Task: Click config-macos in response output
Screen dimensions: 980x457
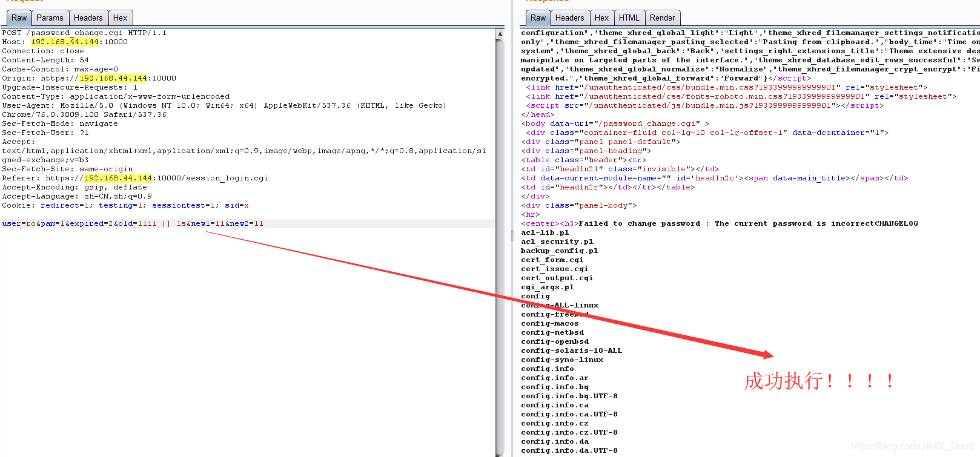Action: pos(550,323)
